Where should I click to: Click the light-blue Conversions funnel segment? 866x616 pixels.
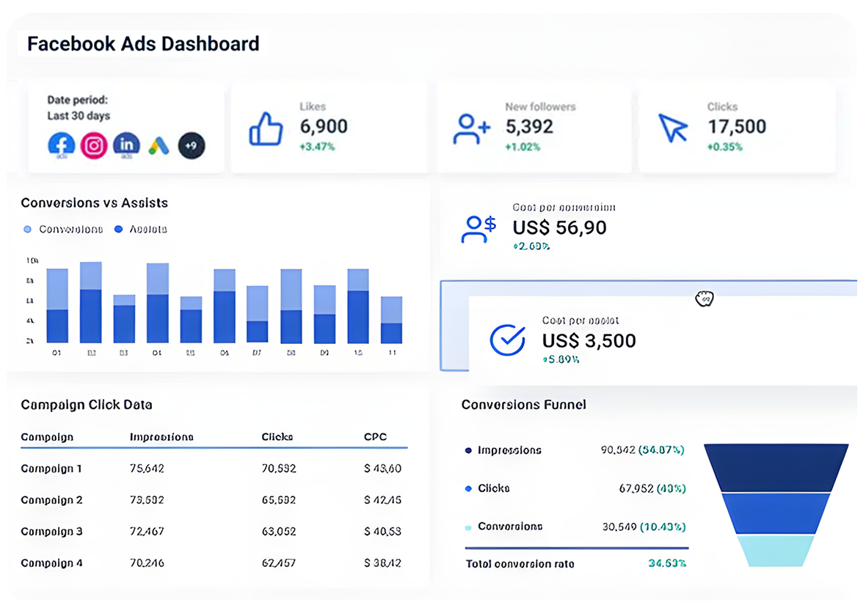[775, 550]
